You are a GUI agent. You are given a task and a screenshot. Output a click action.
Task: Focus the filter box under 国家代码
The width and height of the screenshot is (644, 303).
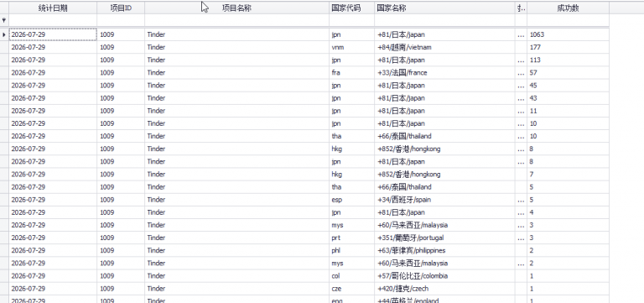pos(352,20)
